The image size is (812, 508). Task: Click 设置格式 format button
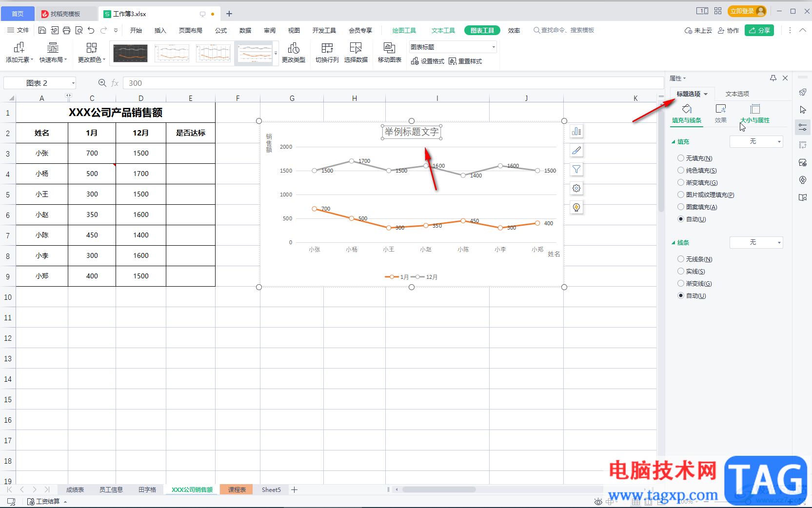[428, 61]
